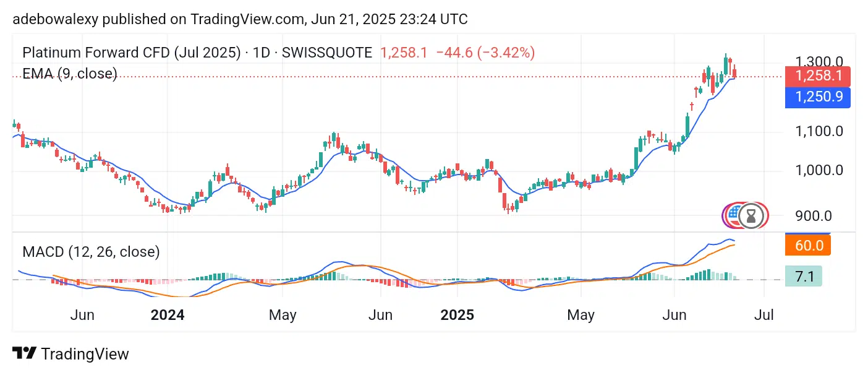Screen dimensions: 868x375
Task: Click the red 1,258.1 last price in header
Action: click(x=403, y=53)
